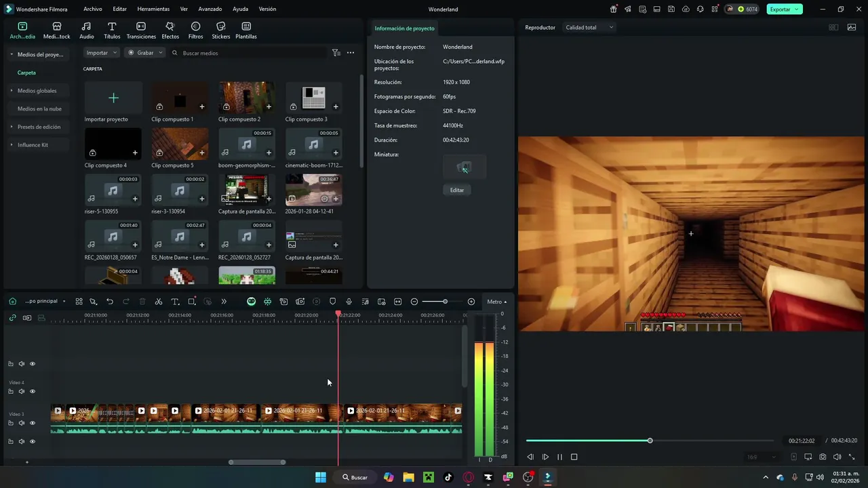Viewport: 868px width, 488px height.
Task: Click the player volume speaker icon
Action: pyautogui.click(x=837, y=457)
